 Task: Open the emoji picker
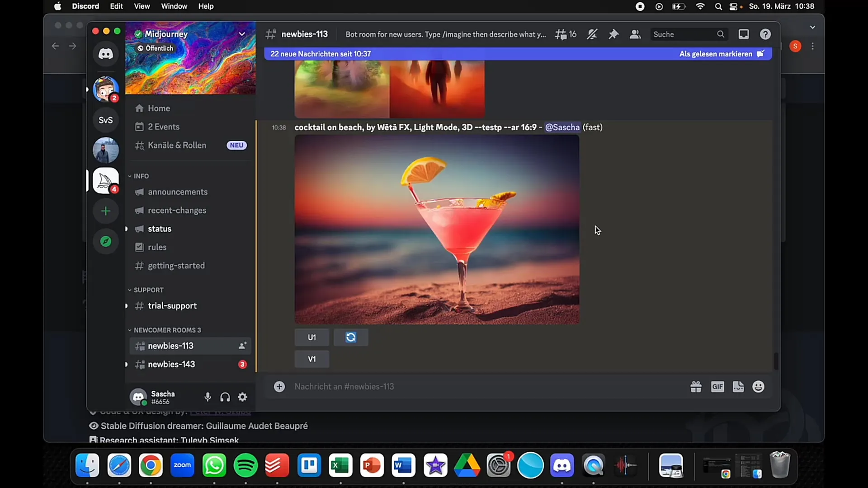tap(759, 387)
